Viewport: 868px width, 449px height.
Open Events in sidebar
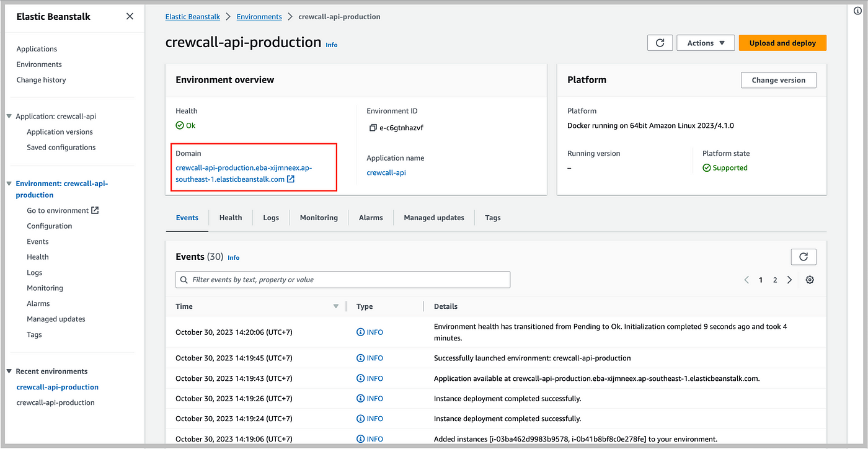click(x=38, y=242)
